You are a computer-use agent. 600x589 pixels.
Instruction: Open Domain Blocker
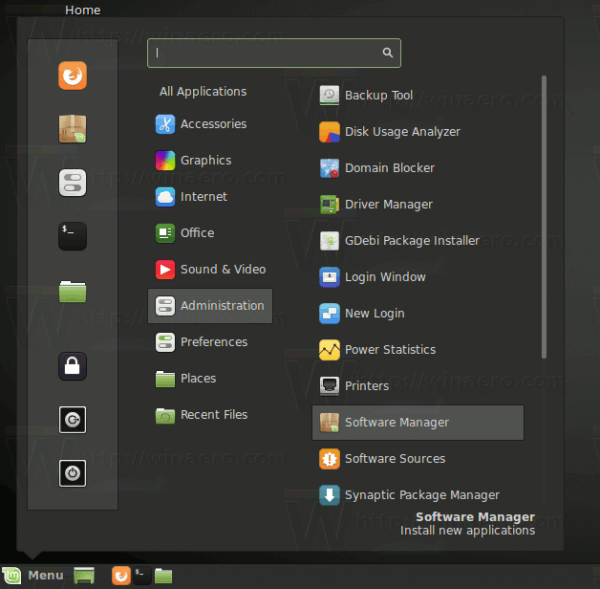click(418, 168)
